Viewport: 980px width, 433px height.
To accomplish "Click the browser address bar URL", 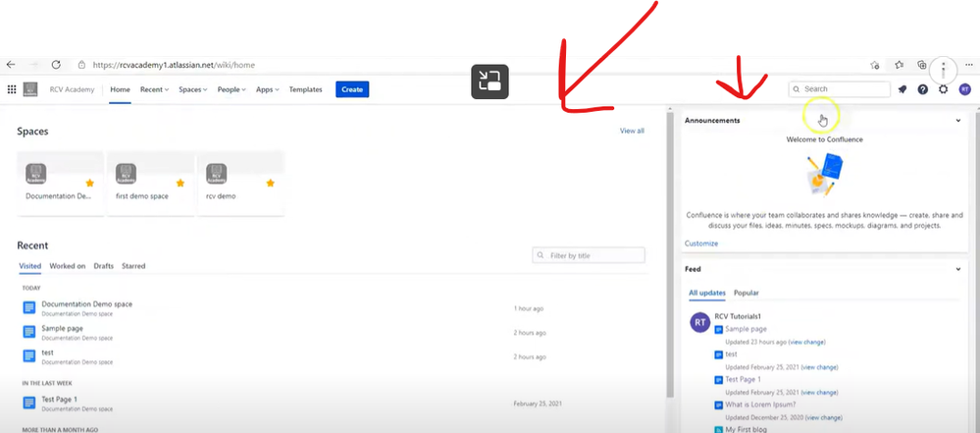I will pyautogui.click(x=173, y=65).
